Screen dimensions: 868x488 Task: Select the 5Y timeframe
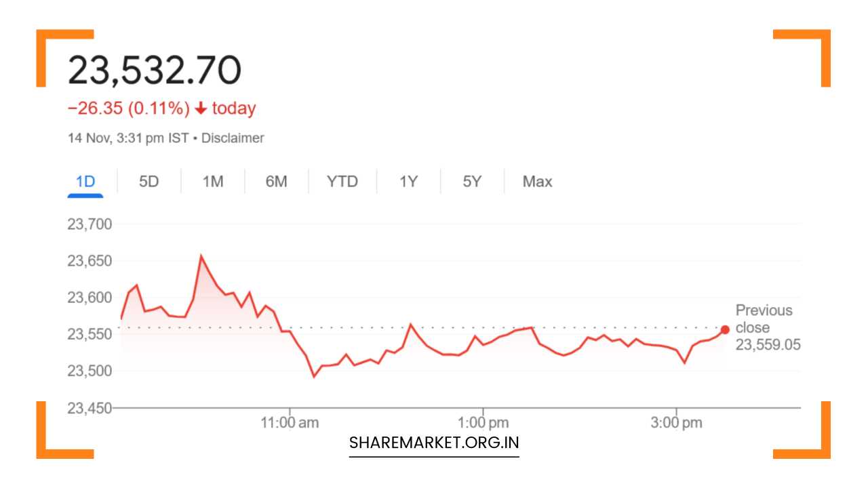pyautogui.click(x=472, y=182)
